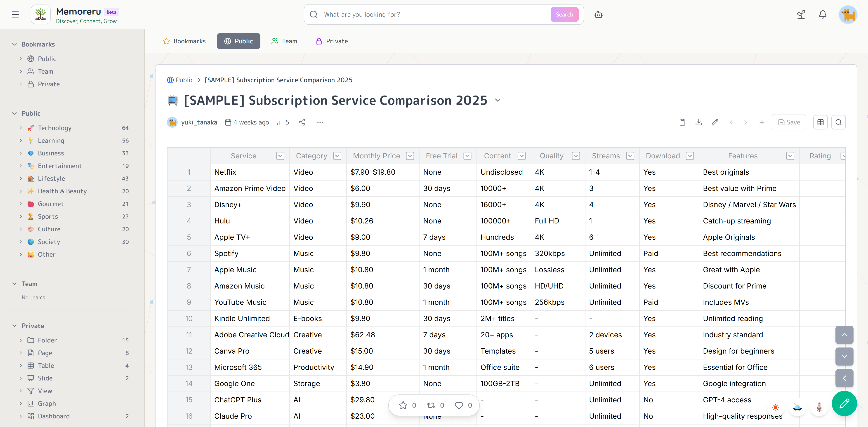Select row 5 number header

(189, 237)
